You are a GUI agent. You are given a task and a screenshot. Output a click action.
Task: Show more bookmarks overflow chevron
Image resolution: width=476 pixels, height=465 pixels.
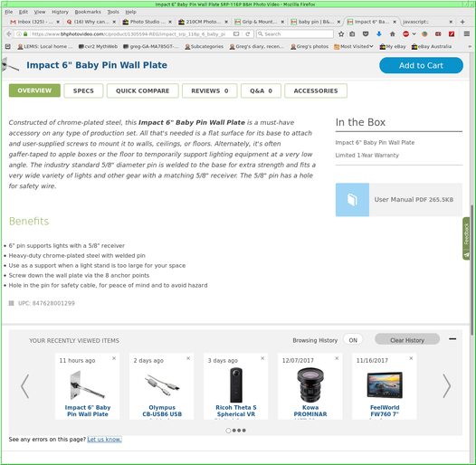pyautogui.click(x=470, y=46)
